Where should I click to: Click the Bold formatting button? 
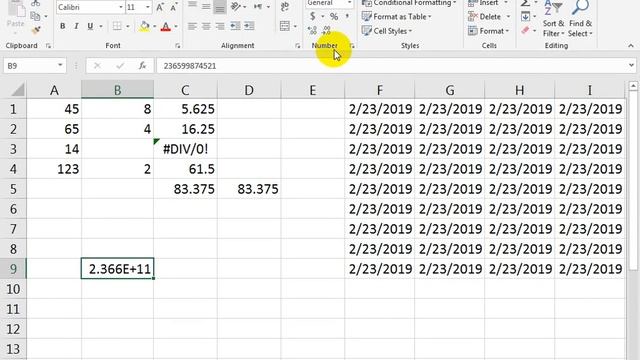coord(62,26)
